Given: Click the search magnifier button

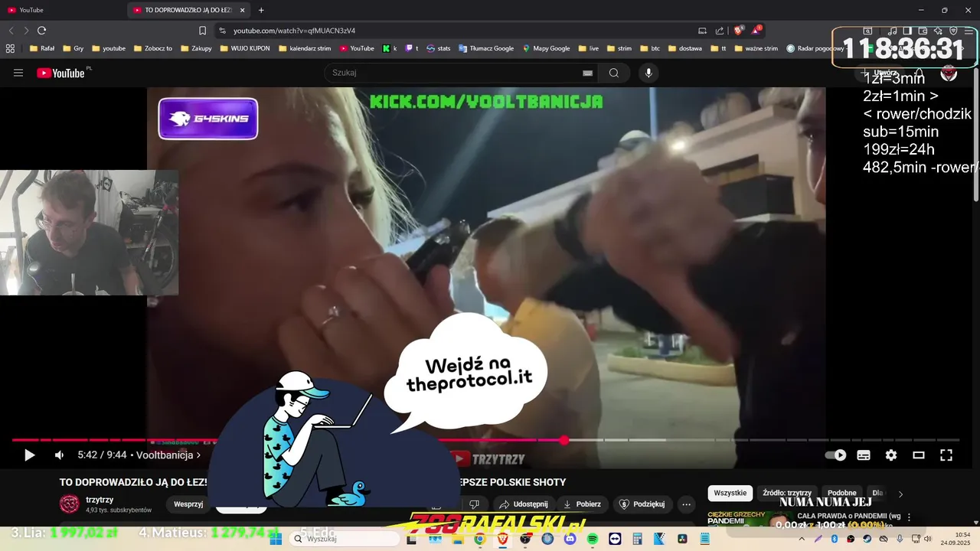Looking at the screenshot, I should (614, 73).
